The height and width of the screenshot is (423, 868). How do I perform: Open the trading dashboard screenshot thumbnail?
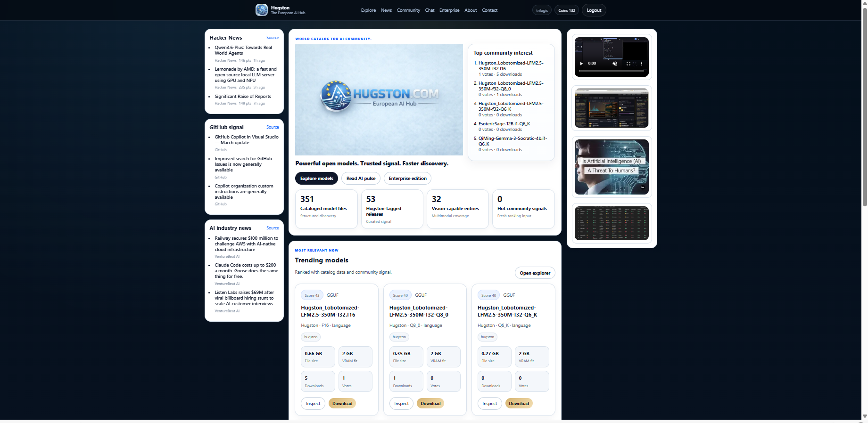612,108
